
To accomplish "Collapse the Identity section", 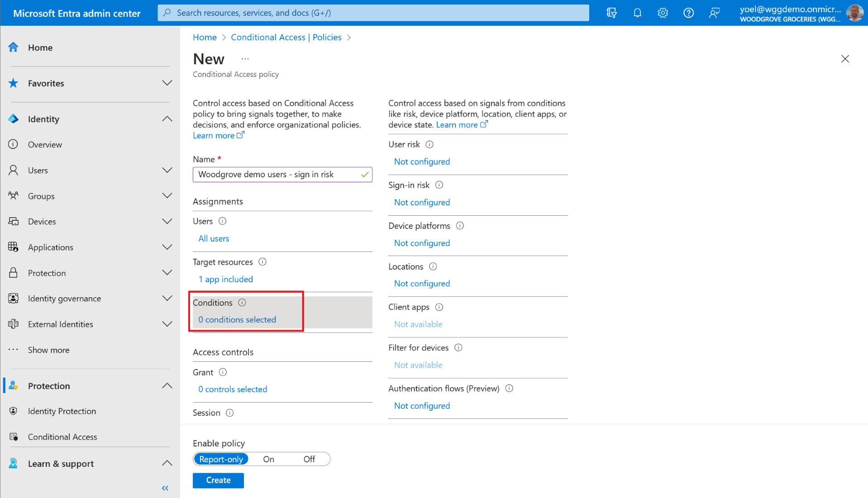I will pos(167,119).
